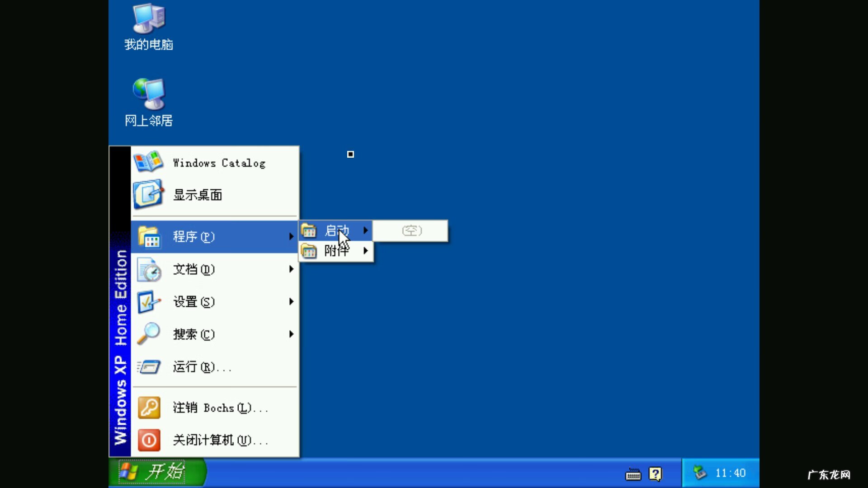The width and height of the screenshot is (868, 488).
Task: Click the network tray icon beside the clock
Action: tap(699, 473)
